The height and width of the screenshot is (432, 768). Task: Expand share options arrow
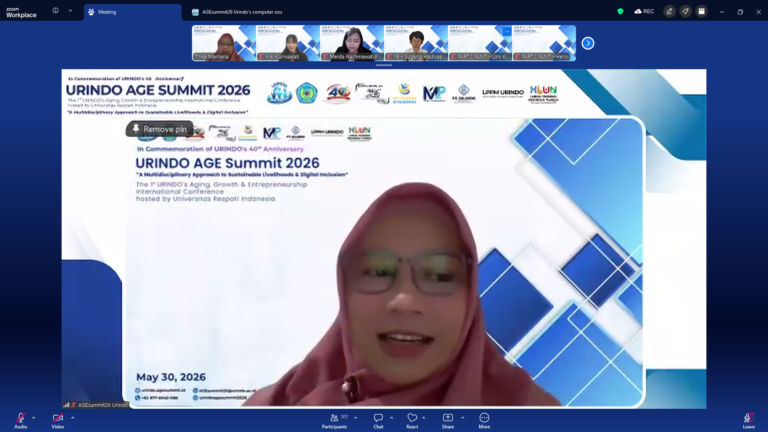pyautogui.click(x=462, y=418)
